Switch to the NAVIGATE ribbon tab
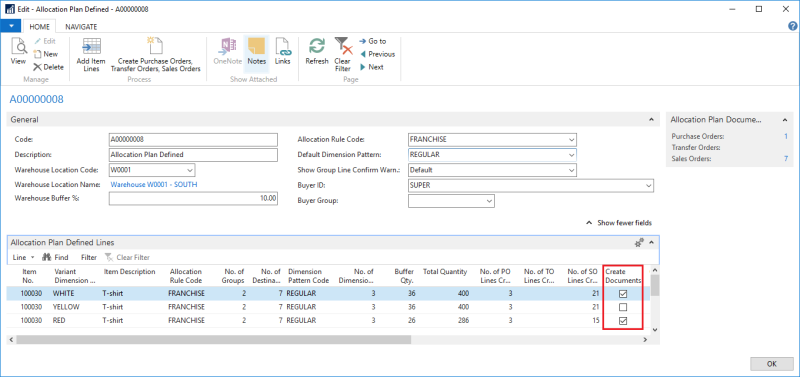 [81, 27]
